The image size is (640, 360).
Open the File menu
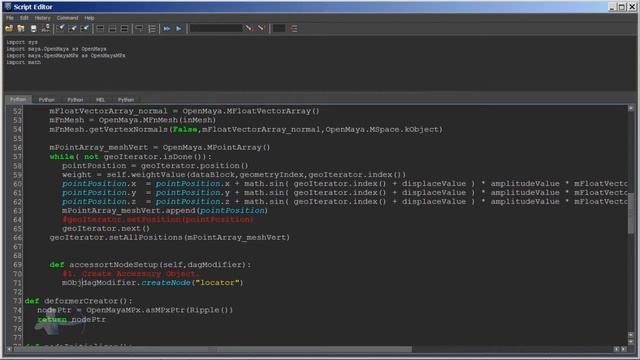tap(10, 18)
